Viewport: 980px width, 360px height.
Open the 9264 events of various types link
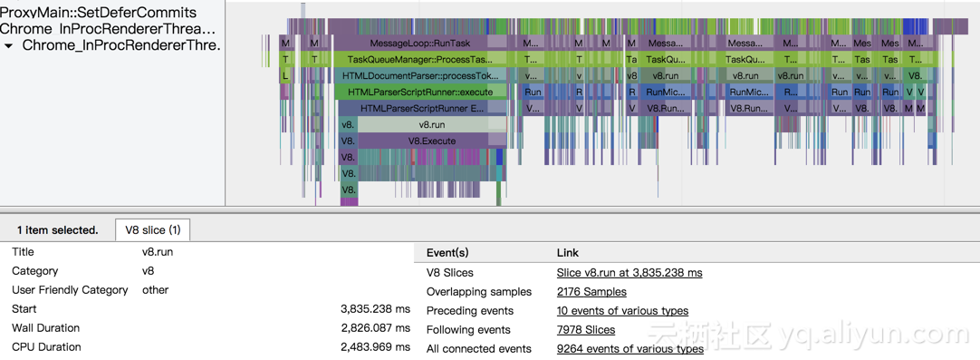coord(630,349)
